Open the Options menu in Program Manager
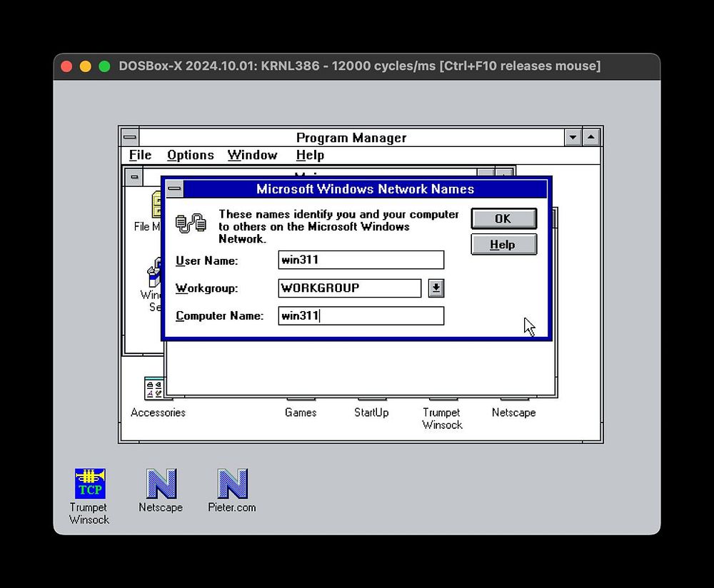The height and width of the screenshot is (588, 714). 191,155
